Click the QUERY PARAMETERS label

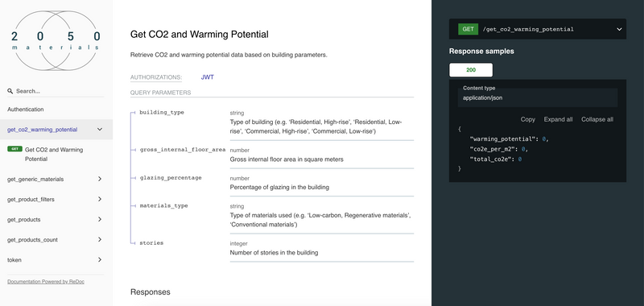click(x=160, y=93)
